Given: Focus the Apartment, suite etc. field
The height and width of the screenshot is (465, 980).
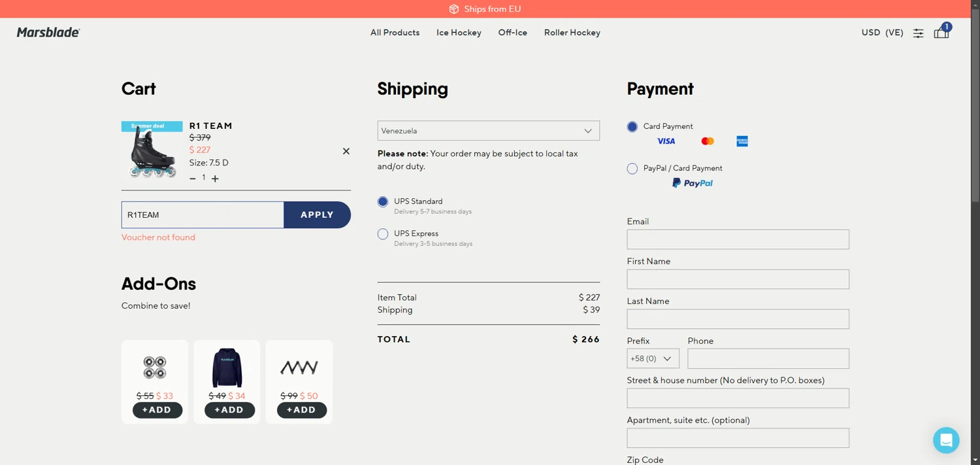Looking at the screenshot, I should click(x=738, y=438).
